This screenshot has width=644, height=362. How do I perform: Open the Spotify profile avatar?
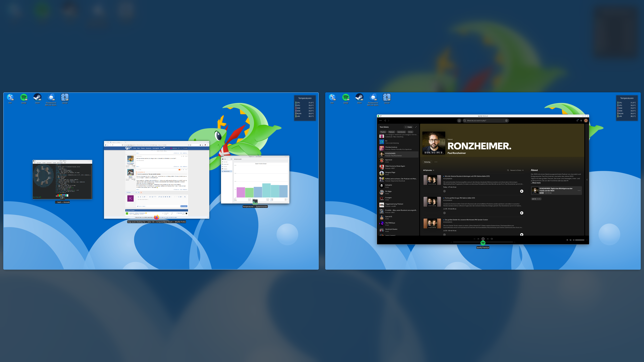[x=586, y=120]
